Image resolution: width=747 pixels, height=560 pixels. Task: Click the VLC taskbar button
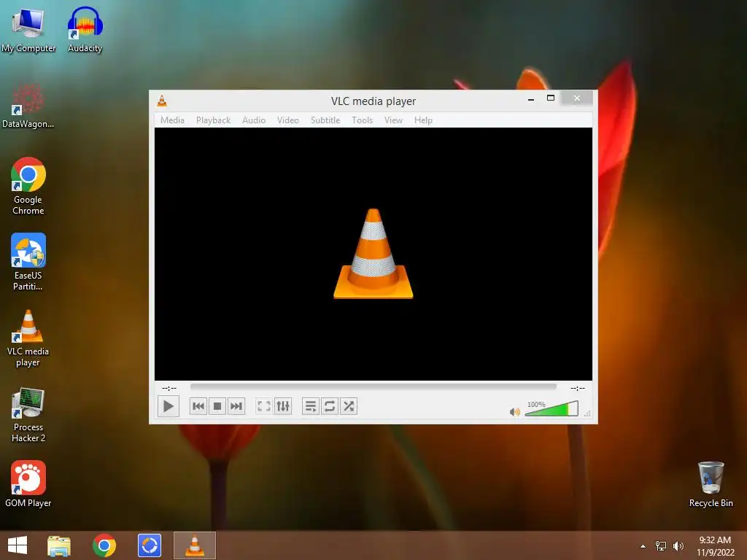[194, 545]
